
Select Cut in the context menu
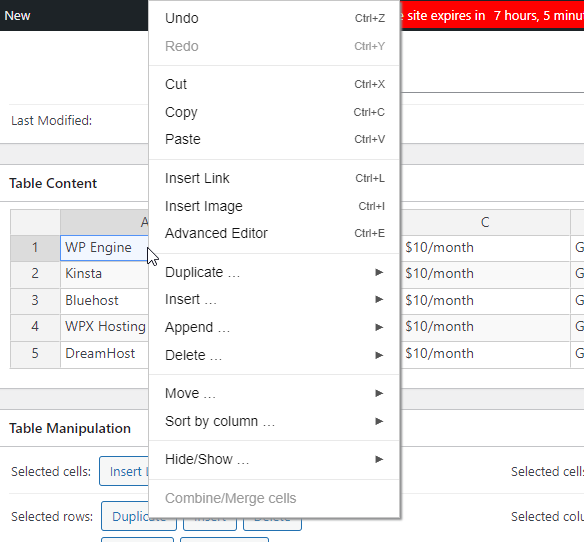274,84
